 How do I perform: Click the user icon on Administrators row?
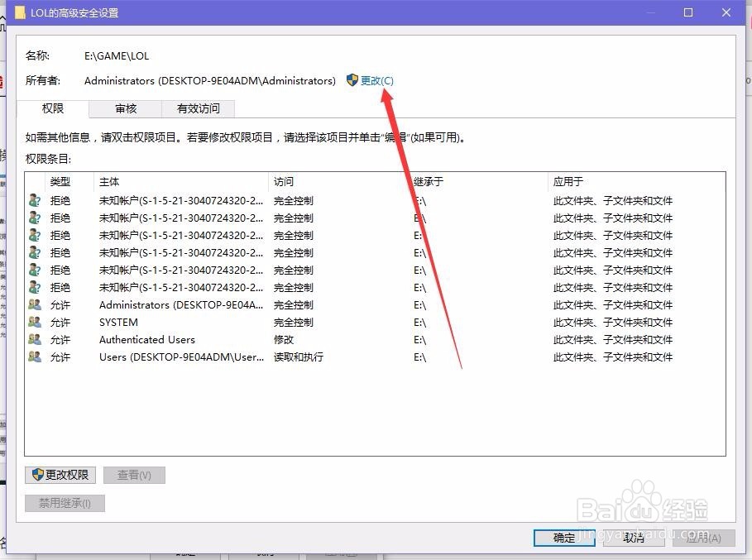(x=35, y=304)
